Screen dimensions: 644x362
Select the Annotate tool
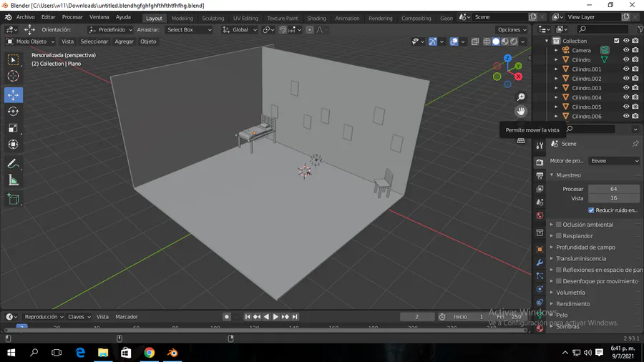[13, 164]
